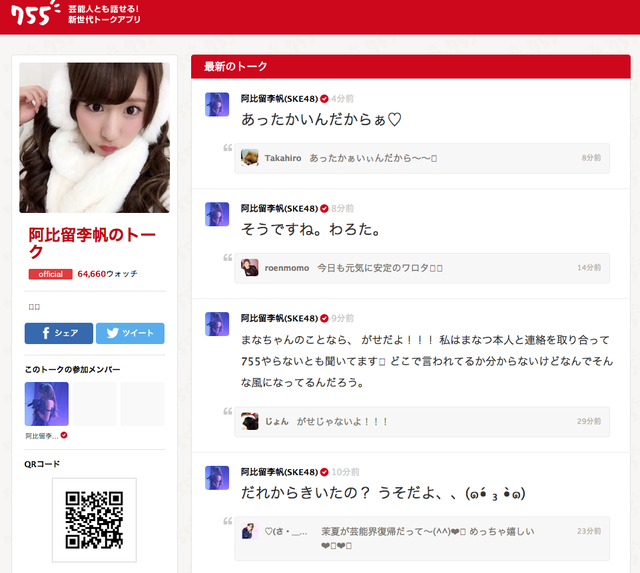Screen dimensions: 640x573
Task: Click verified check on the 8分前 post
Action: click(x=324, y=209)
